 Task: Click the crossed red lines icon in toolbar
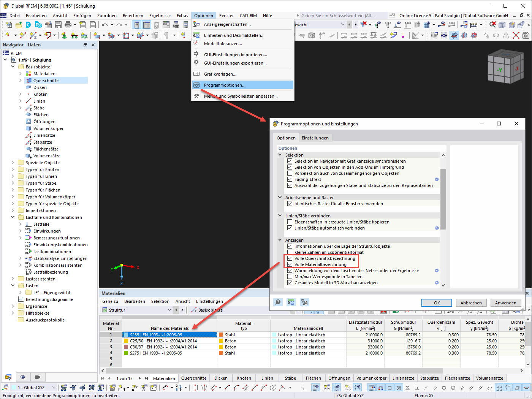coord(516,35)
